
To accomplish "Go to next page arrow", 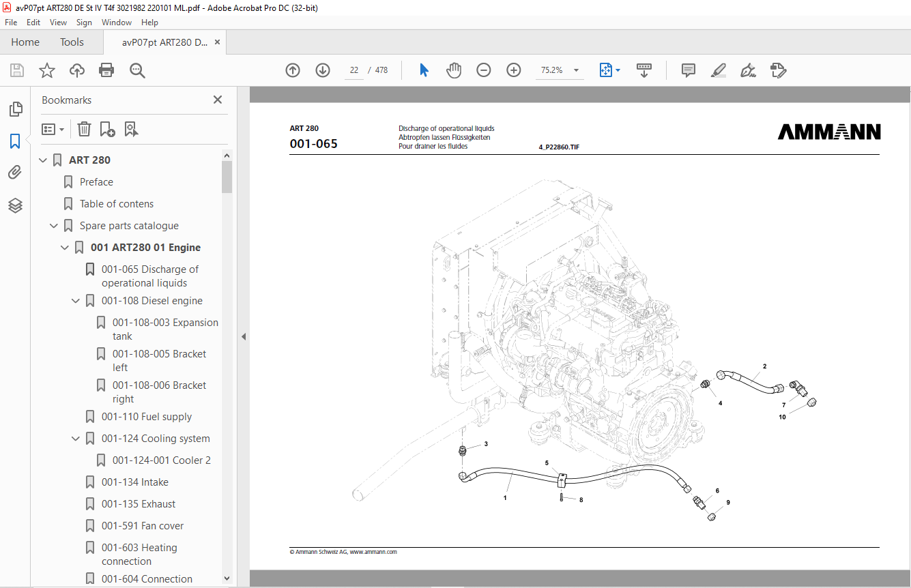I will 323,70.
